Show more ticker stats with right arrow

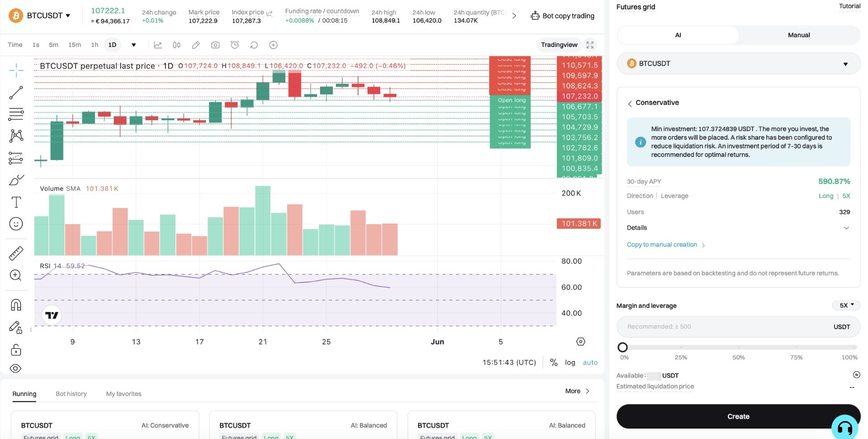point(514,16)
